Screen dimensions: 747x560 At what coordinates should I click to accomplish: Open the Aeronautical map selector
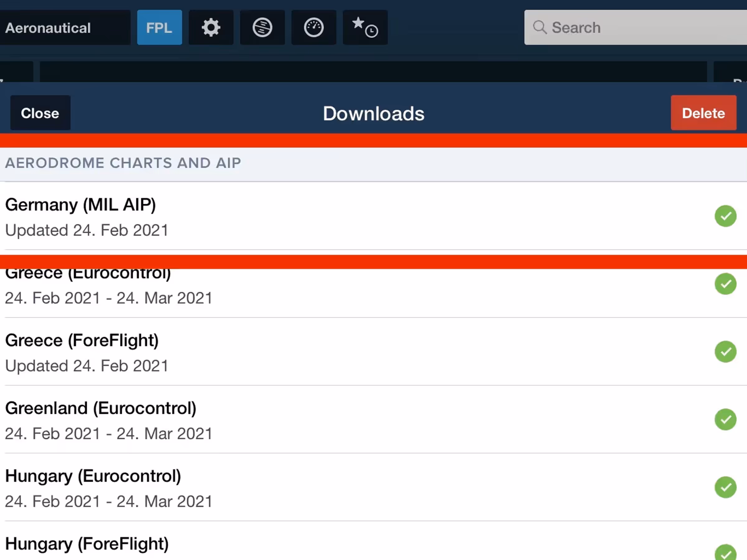pos(64,28)
